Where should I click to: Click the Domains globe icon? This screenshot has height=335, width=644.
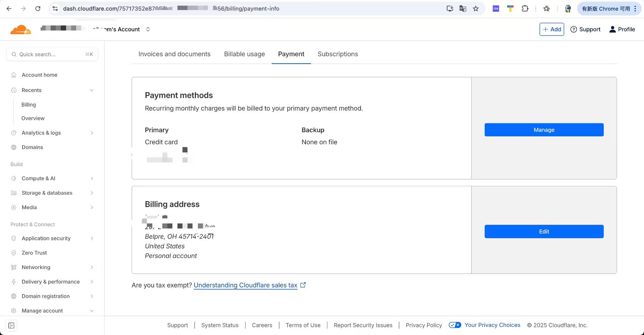(x=14, y=147)
